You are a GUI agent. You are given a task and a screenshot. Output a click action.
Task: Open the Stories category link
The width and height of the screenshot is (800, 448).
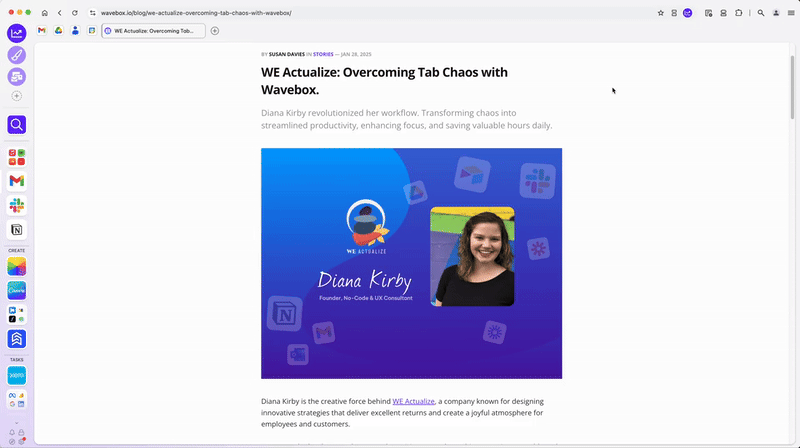323,54
